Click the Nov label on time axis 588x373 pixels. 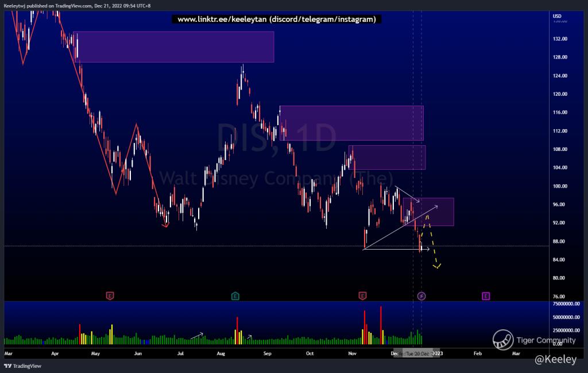[x=352, y=353]
